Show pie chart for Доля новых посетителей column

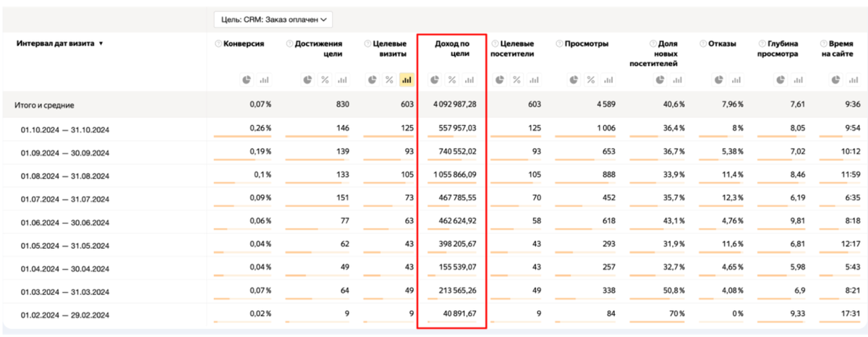tap(659, 80)
